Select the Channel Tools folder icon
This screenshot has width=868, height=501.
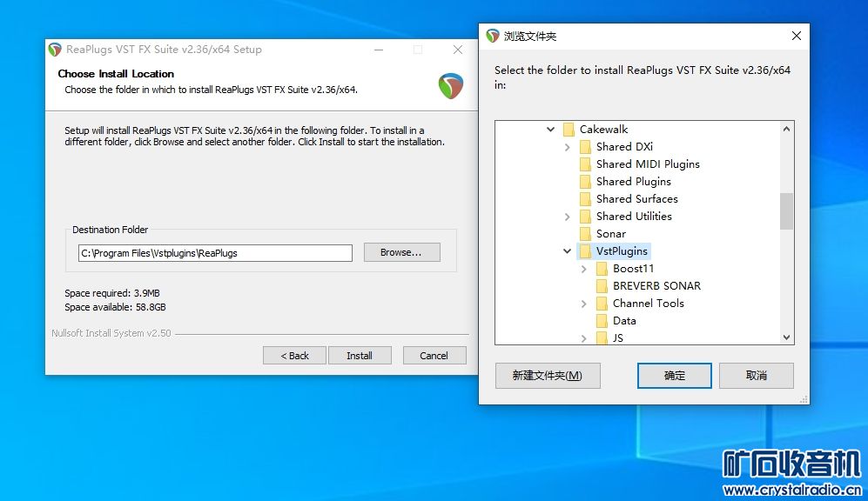point(602,304)
